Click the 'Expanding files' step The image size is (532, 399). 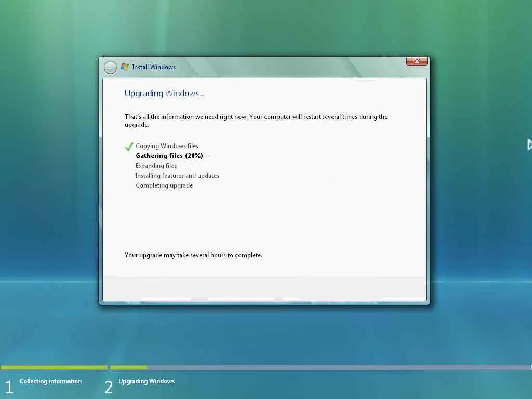click(x=156, y=166)
